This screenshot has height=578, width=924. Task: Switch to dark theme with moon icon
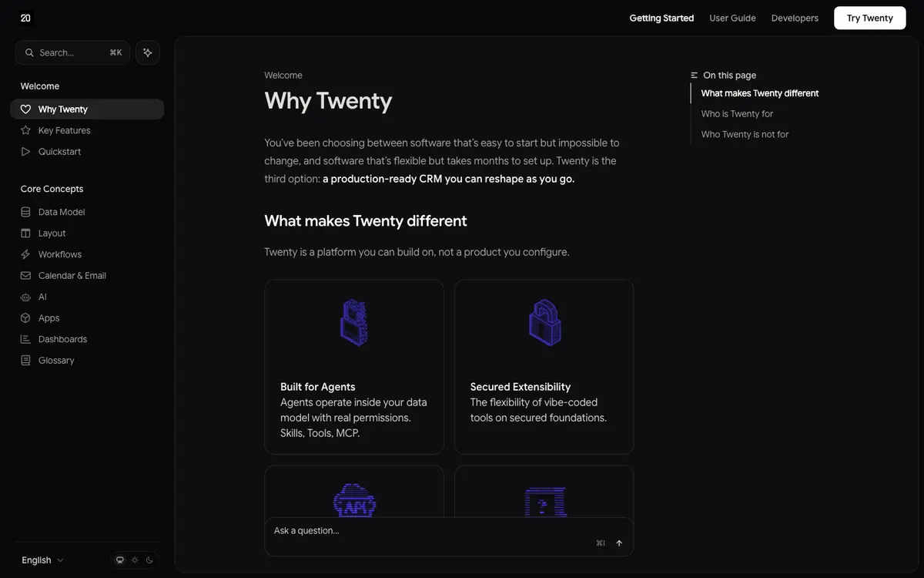[x=149, y=560]
